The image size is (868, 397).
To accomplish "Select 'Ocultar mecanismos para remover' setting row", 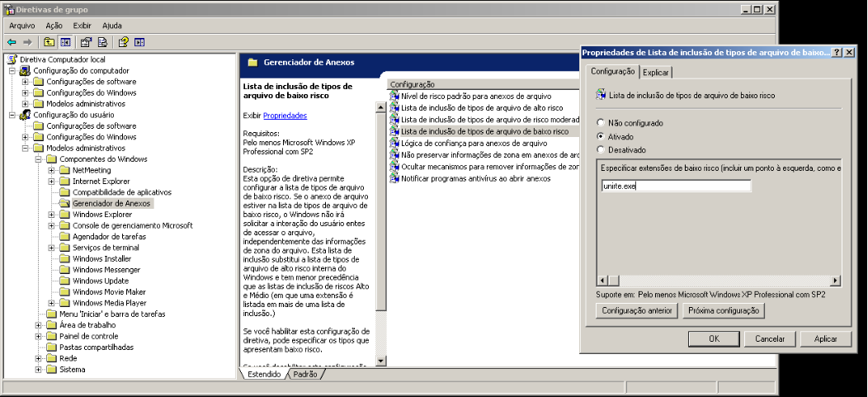I will (484, 167).
